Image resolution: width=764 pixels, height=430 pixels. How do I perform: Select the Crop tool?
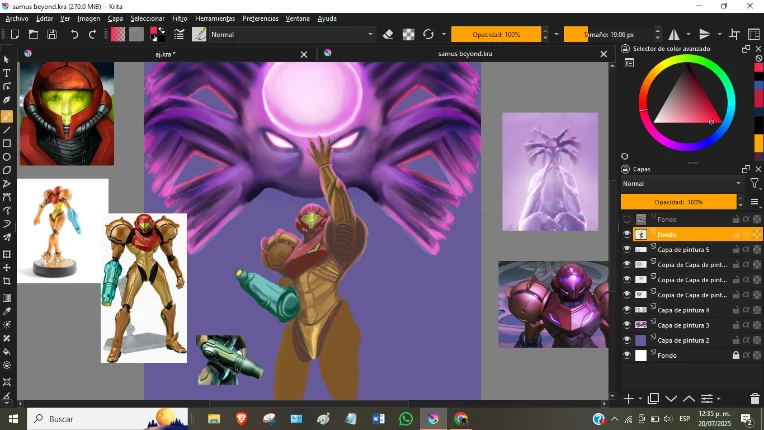coord(7,281)
